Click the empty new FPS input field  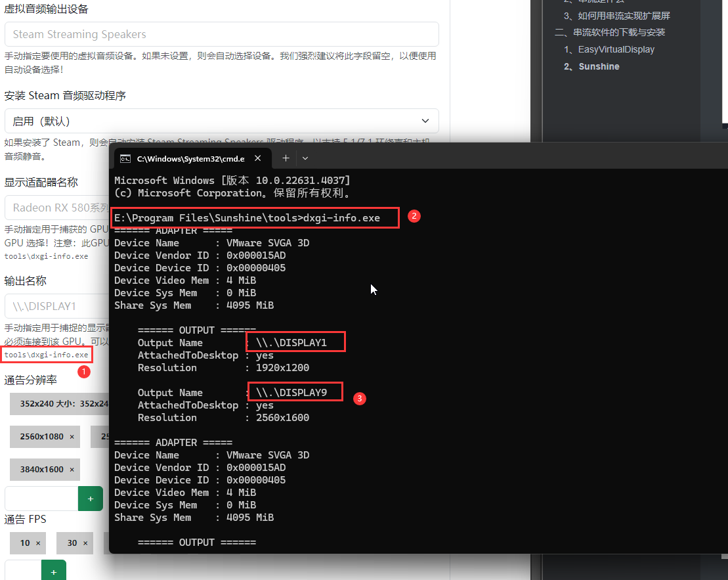pyautogui.click(x=23, y=571)
